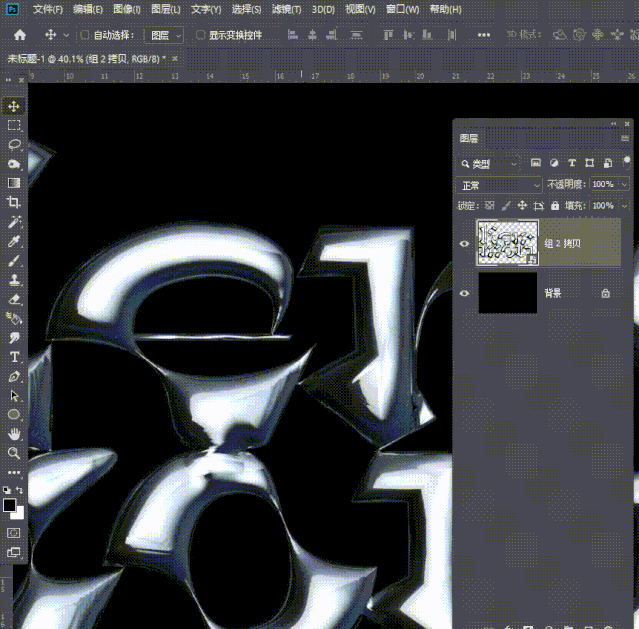Open the 滤镜(T) menu
This screenshot has width=639, height=629.
[286, 9]
